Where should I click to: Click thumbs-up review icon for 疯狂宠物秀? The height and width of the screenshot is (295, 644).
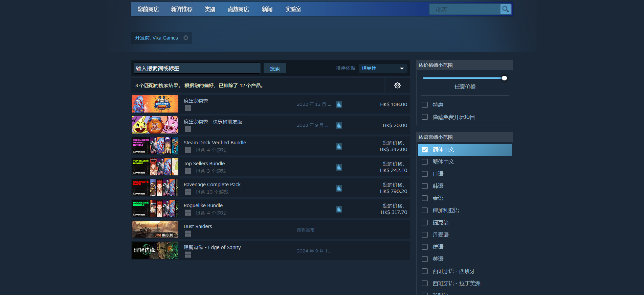click(339, 104)
